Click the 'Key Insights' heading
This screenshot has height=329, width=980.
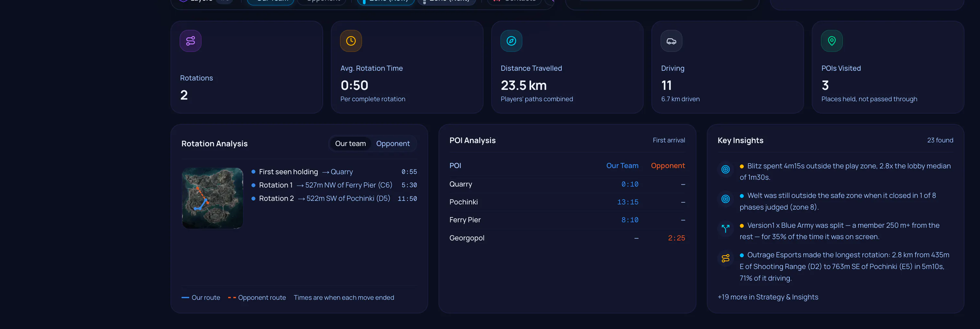[740, 140]
